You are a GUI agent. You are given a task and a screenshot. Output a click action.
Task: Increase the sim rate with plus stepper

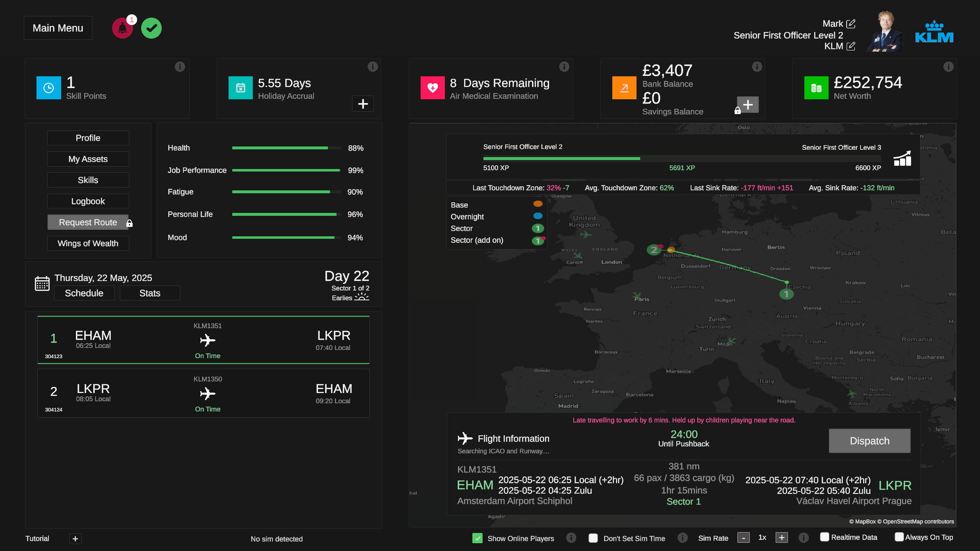[x=781, y=537]
